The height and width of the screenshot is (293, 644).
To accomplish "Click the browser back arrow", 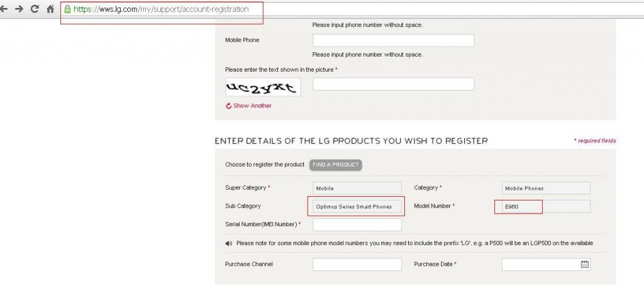I will 5,9.
